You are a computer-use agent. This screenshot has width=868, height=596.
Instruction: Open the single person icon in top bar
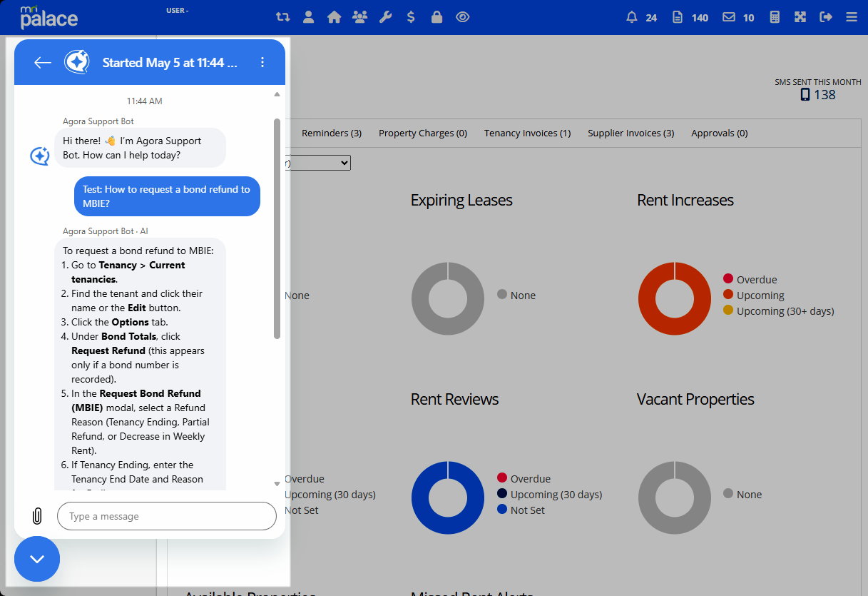(308, 17)
